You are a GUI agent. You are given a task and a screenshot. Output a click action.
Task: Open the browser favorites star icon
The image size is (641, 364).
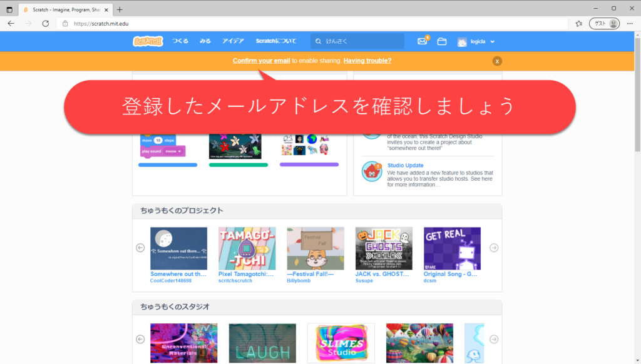579,23
